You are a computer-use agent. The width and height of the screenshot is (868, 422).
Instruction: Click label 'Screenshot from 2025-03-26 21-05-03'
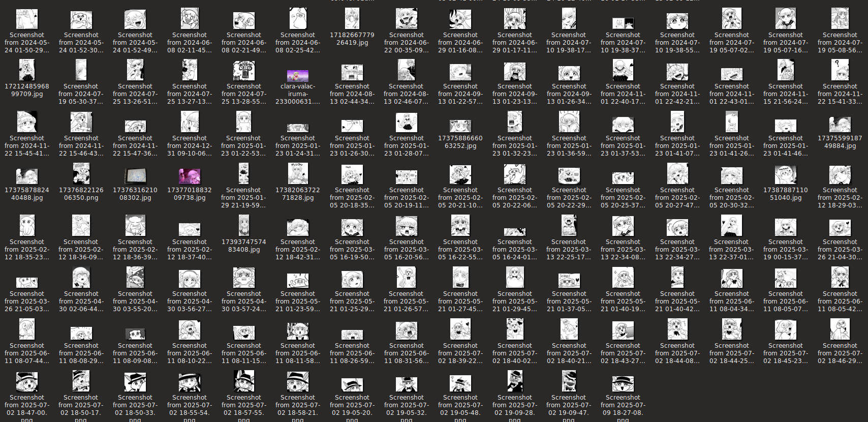[x=27, y=302]
